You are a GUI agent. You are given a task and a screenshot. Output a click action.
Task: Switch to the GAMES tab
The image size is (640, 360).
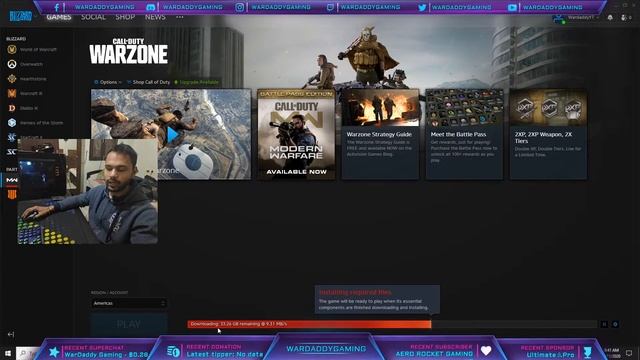[59, 17]
